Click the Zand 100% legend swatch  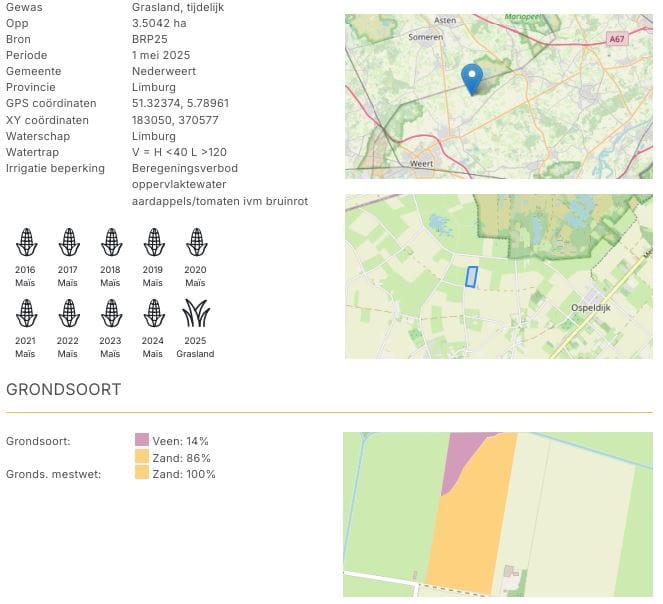[141, 474]
